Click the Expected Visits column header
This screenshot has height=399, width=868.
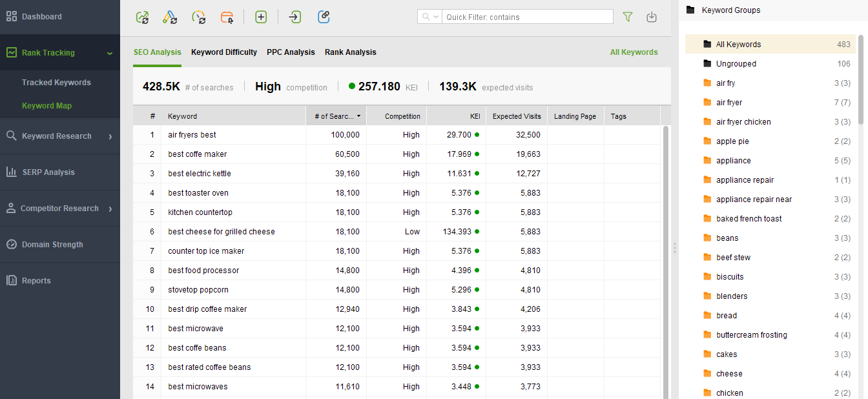(x=517, y=116)
